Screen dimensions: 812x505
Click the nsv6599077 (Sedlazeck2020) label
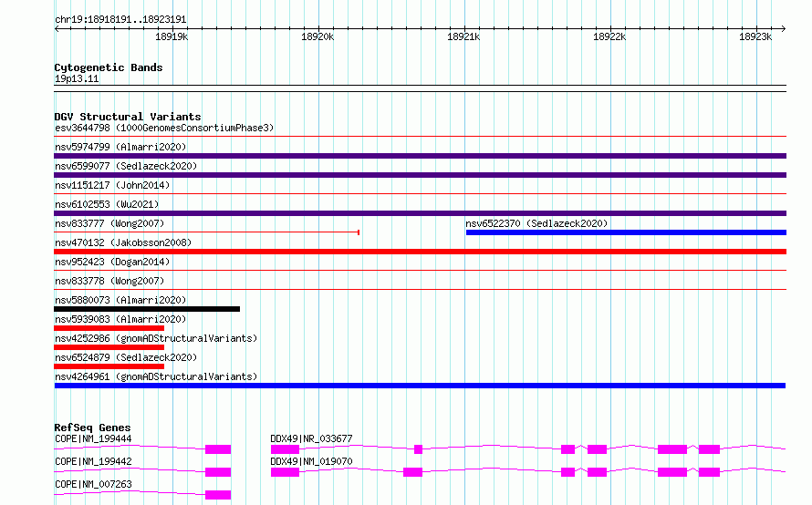(126, 166)
